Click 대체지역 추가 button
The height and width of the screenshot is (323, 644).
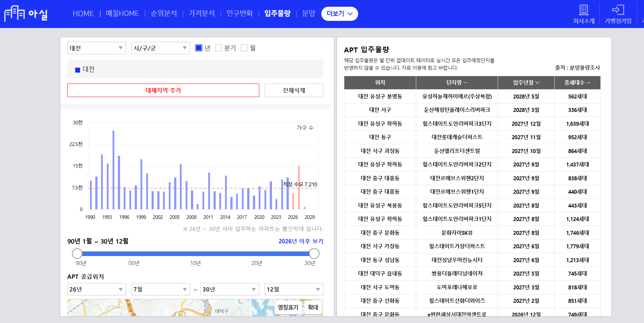[163, 90]
